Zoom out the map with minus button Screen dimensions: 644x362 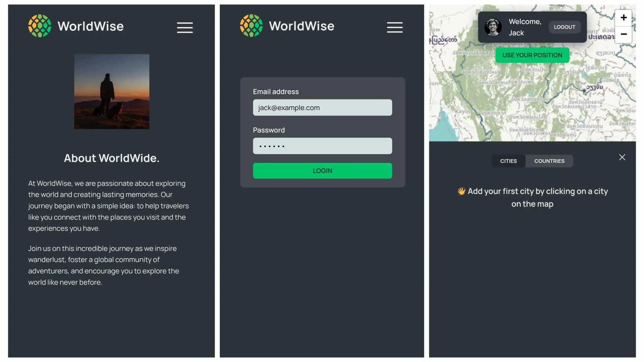[x=623, y=34]
